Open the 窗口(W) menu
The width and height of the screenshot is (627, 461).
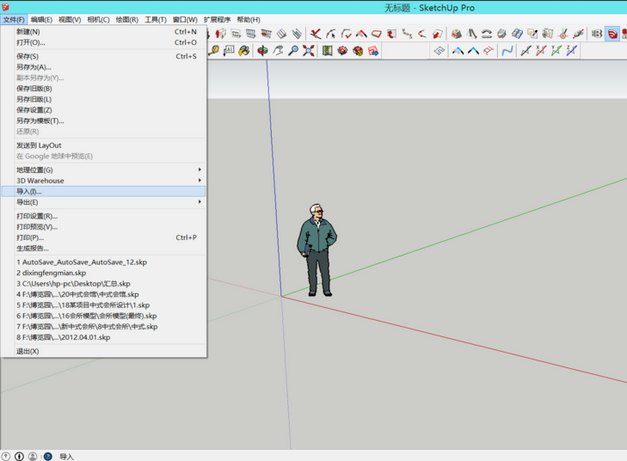[185, 19]
